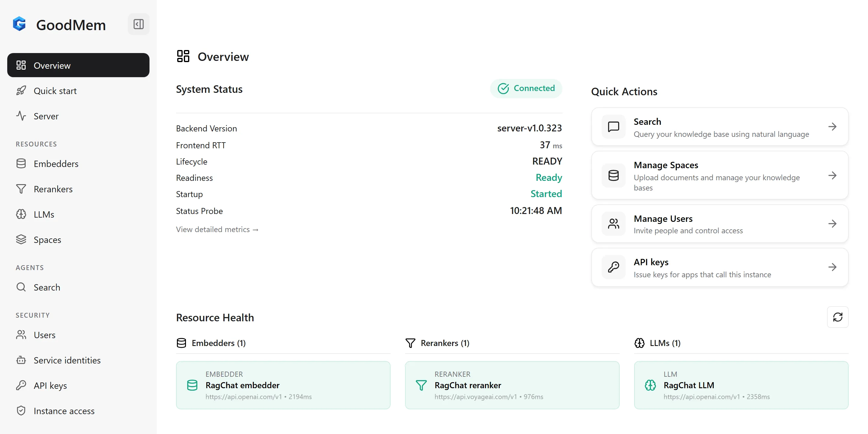This screenshot has width=868, height=434.
Task: Click the Overview heading grid icon
Action: [183, 56]
